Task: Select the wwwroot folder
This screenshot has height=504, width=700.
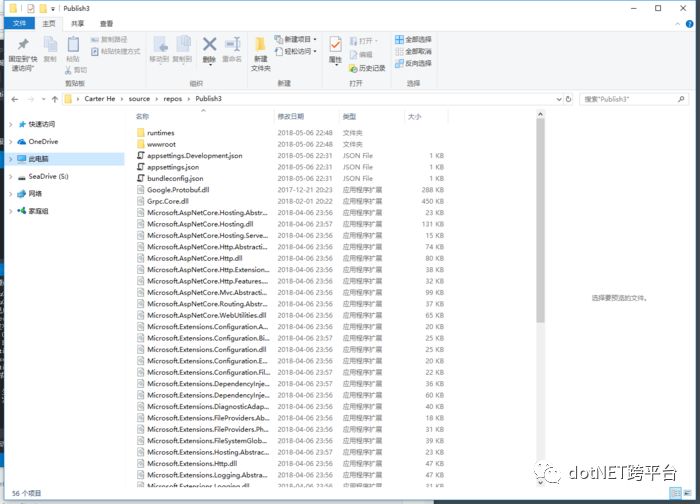Action: tap(162, 145)
